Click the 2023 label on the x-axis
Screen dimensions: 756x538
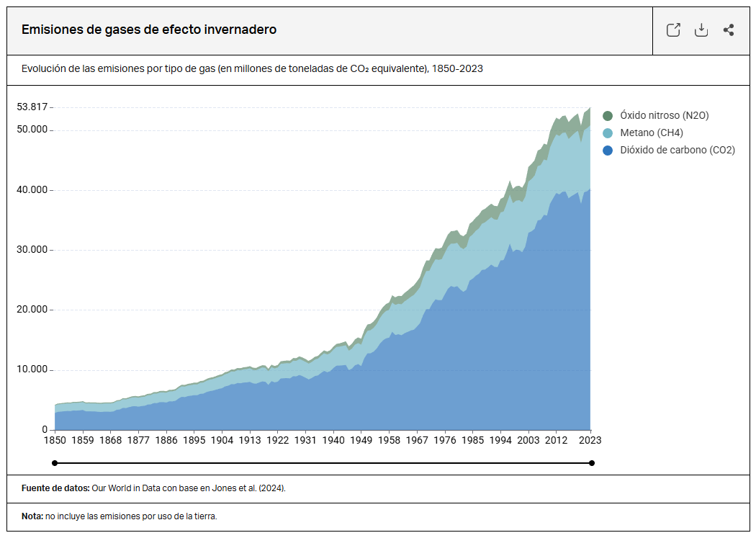590,440
